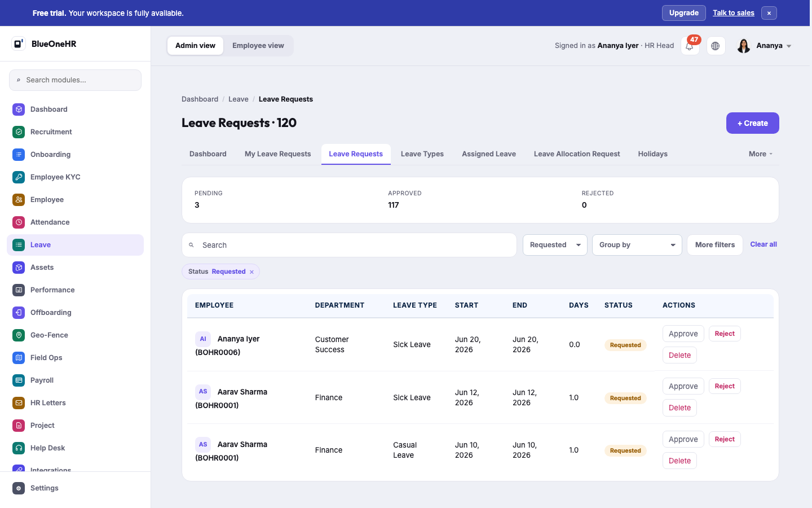The height and width of the screenshot is (508, 812).
Task: Open More filters
Action: click(715, 245)
